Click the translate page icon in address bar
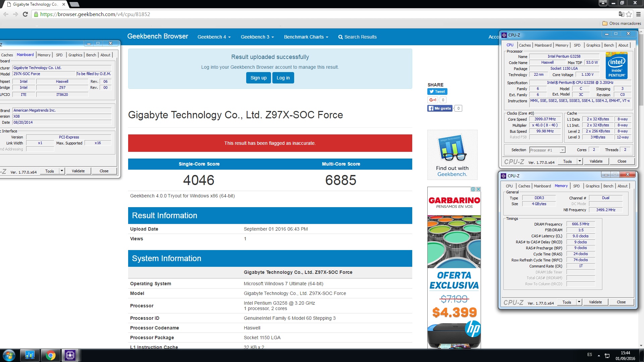The width and height of the screenshot is (644, 362). [621, 14]
